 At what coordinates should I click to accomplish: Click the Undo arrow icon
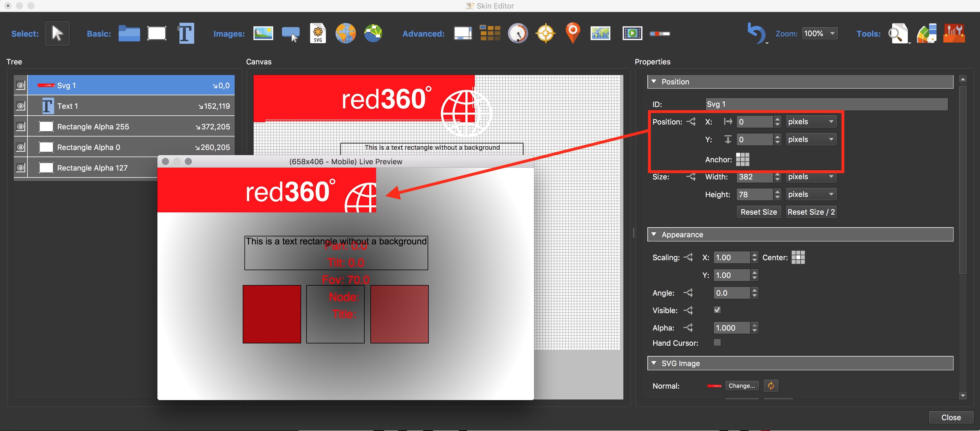pos(756,33)
